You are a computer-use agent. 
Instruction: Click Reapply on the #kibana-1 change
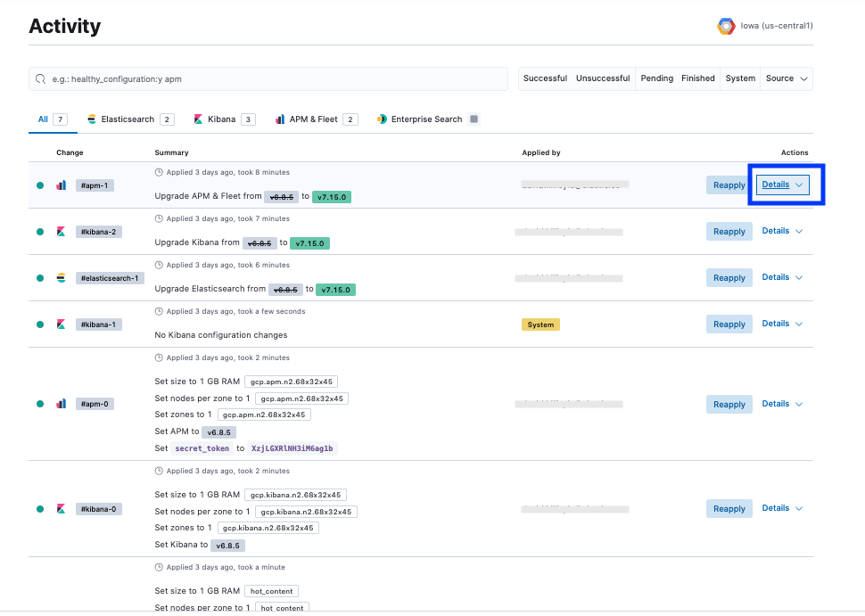729,324
